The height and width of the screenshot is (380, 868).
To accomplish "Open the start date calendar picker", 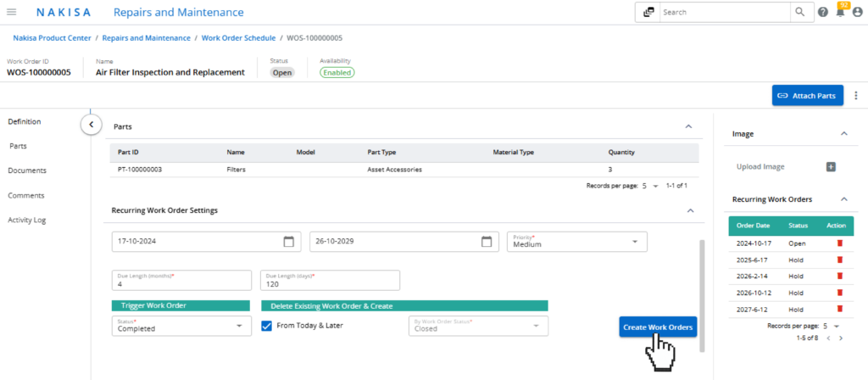I will pyautogui.click(x=288, y=242).
